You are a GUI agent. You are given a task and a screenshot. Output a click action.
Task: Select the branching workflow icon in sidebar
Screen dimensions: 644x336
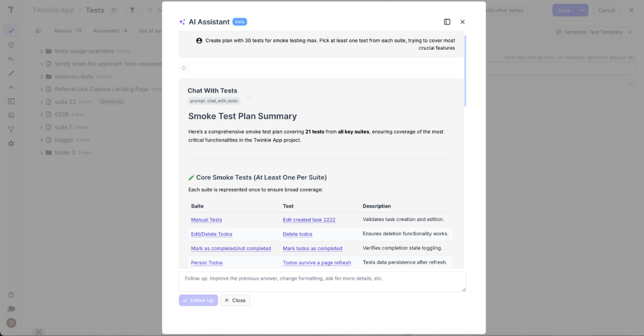pyautogui.click(x=11, y=129)
